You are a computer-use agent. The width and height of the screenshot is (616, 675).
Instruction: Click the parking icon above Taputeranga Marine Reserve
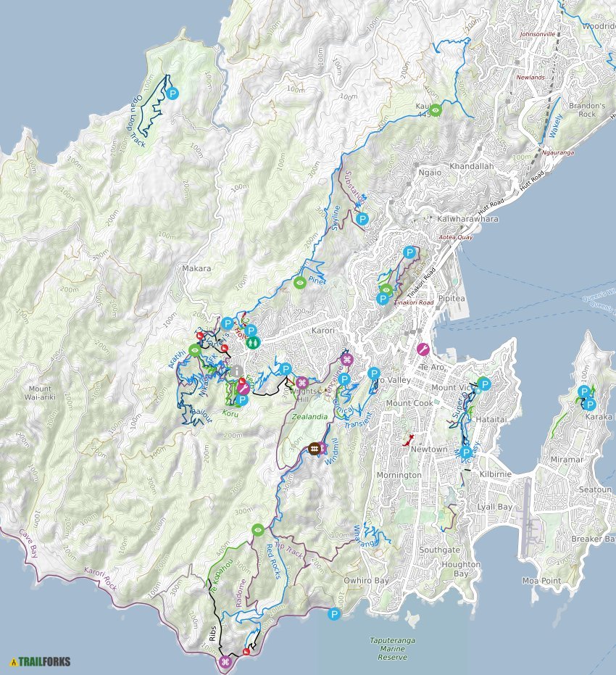(333, 615)
